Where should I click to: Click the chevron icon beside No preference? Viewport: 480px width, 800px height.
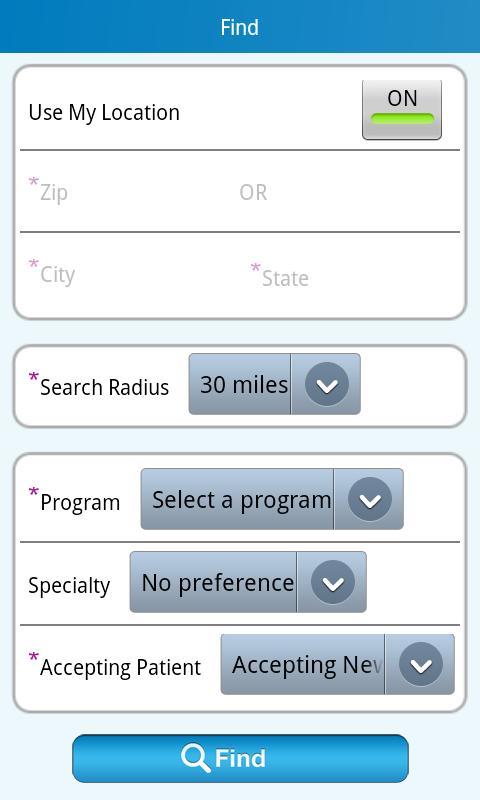333,582
